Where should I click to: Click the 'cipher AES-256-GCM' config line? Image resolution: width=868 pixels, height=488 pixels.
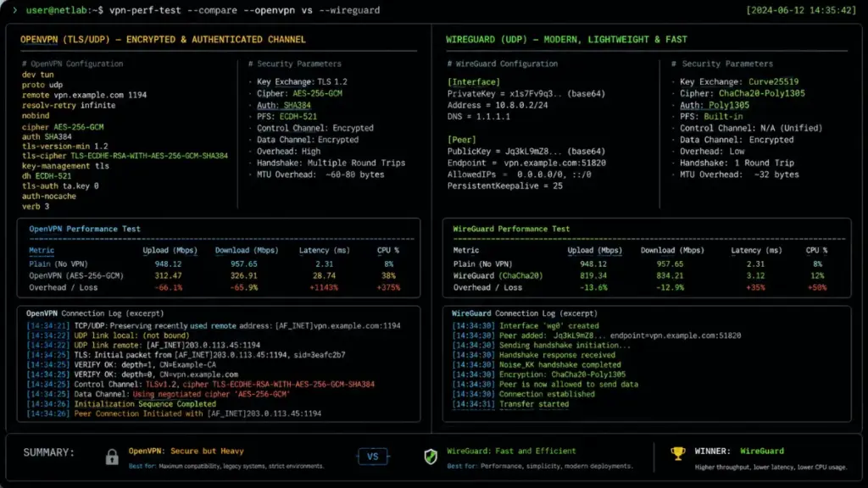coord(63,127)
